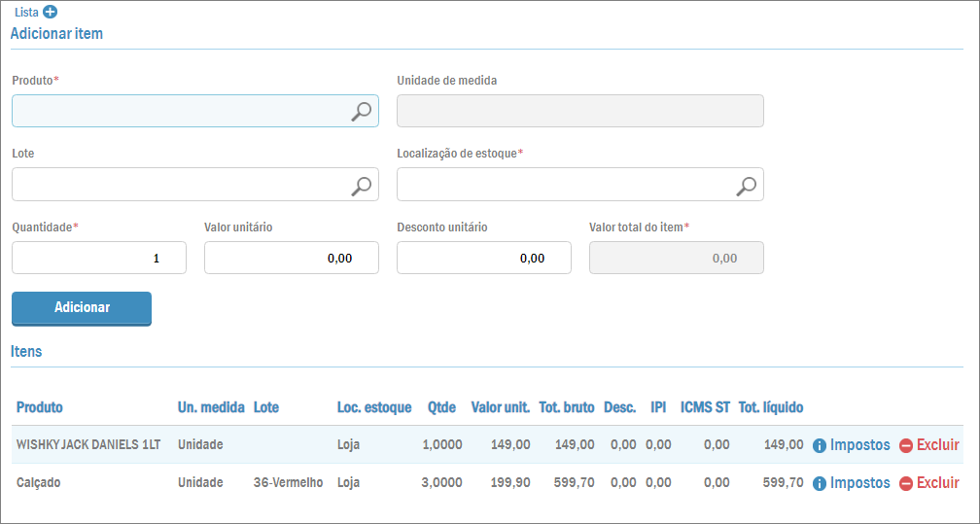Click info icon for Calçado taxes
The image size is (980, 524).
click(819, 483)
